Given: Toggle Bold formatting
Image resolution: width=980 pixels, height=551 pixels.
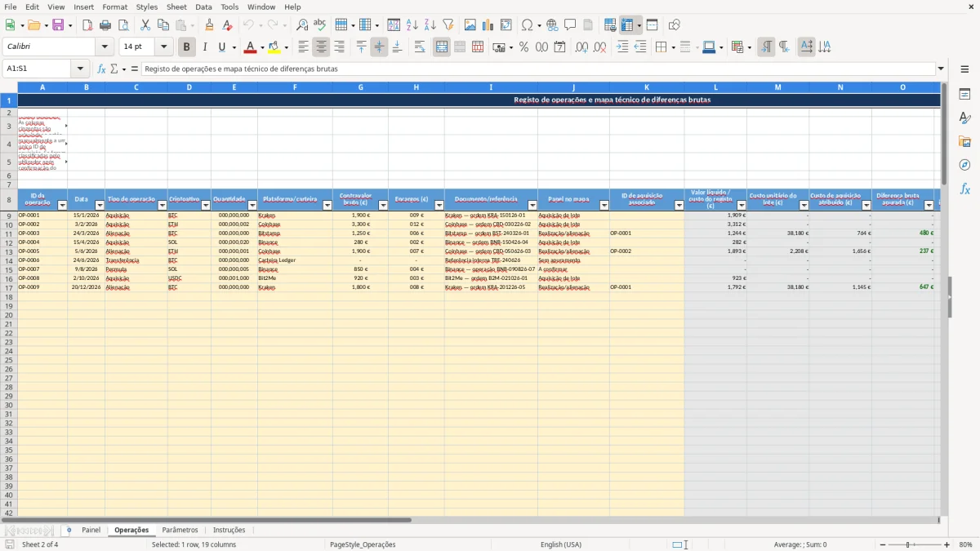Looking at the screenshot, I should coord(187,47).
